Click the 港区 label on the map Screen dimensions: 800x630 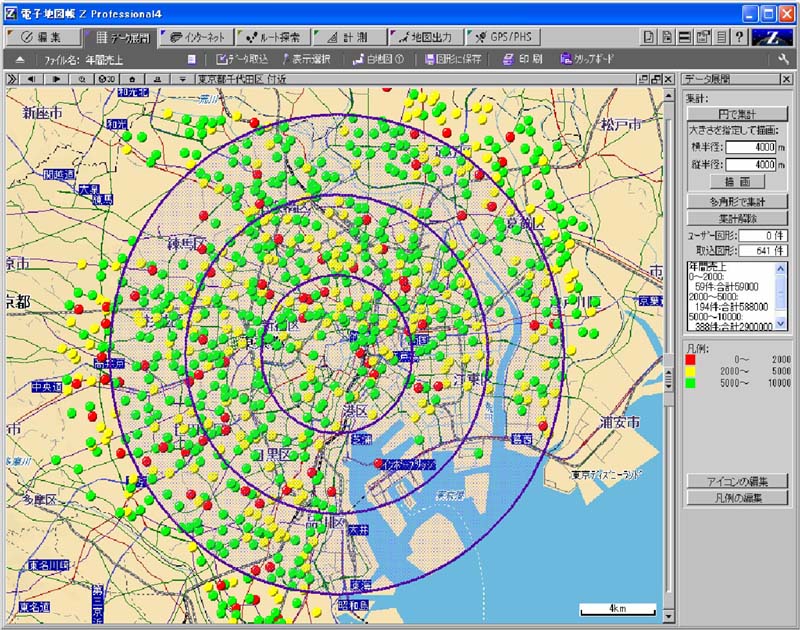[x=355, y=411]
